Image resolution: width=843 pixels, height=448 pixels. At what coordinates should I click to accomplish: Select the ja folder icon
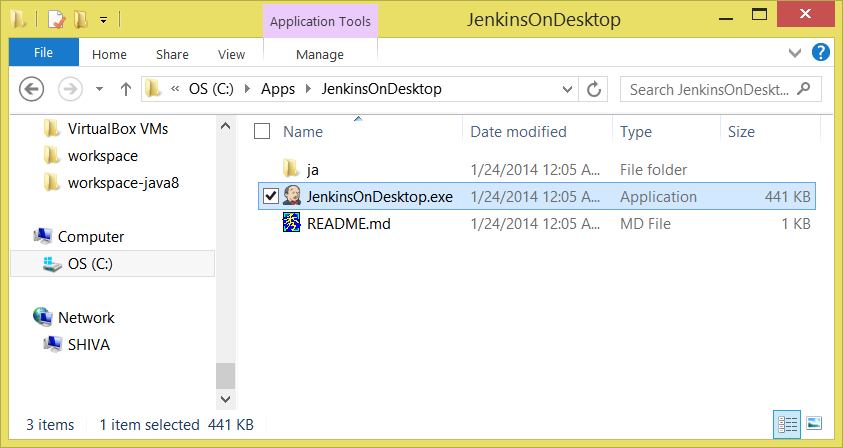(x=291, y=169)
